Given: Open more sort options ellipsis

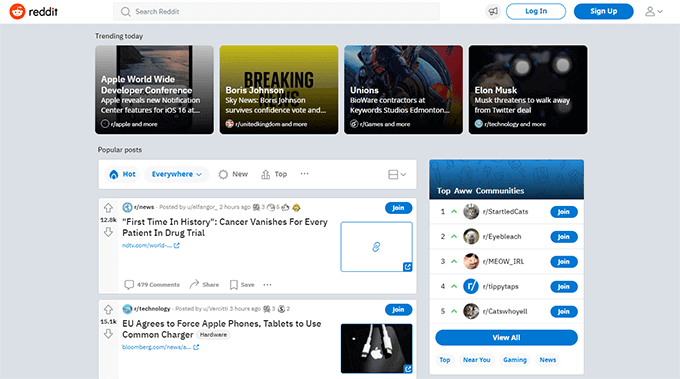Looking at the screenshot, I should pyautogui.click(x=304, y=173).
